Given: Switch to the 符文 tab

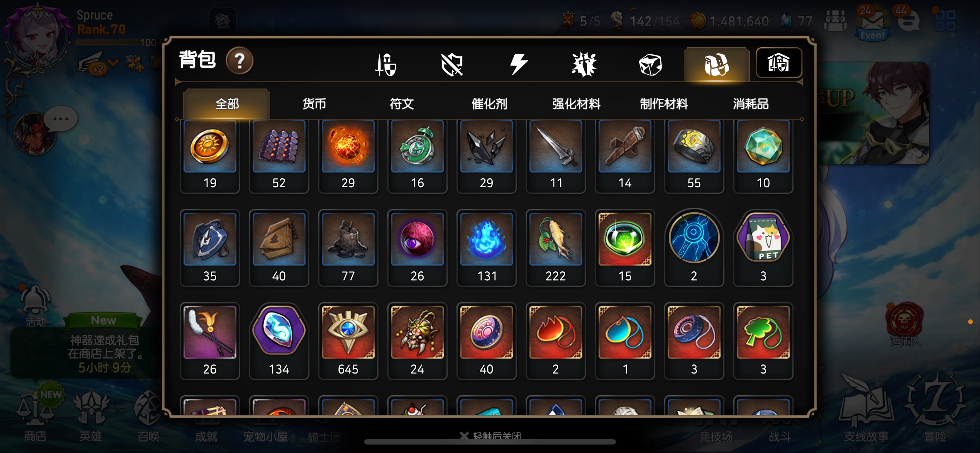Looking at the screenshot, I should [x=402, y=103].
